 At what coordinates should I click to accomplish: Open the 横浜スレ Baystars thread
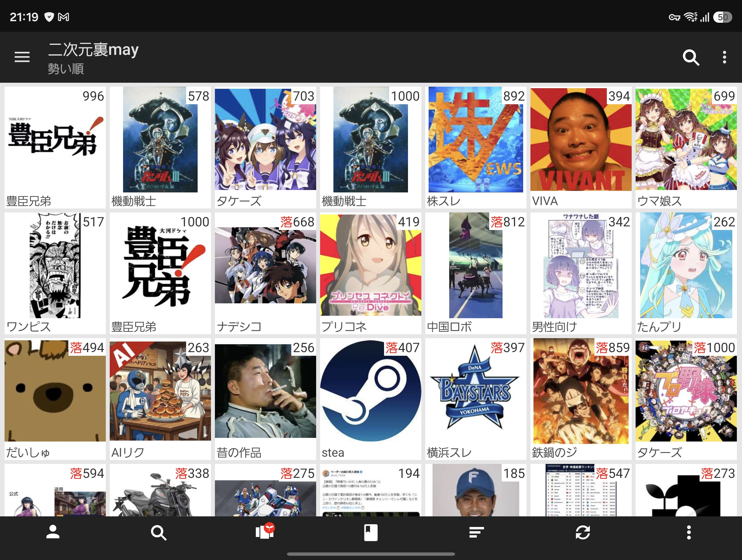pyautogui.click(x=476, y=399)
